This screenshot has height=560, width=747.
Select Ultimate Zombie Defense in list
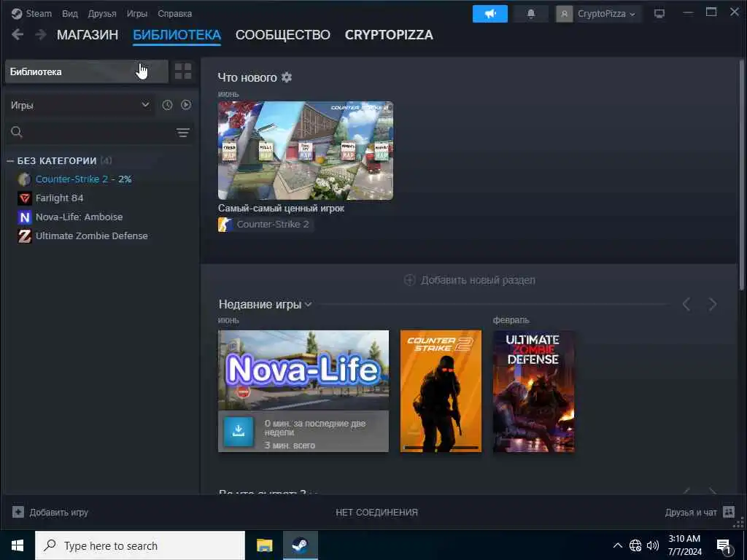tap(91, 236)
